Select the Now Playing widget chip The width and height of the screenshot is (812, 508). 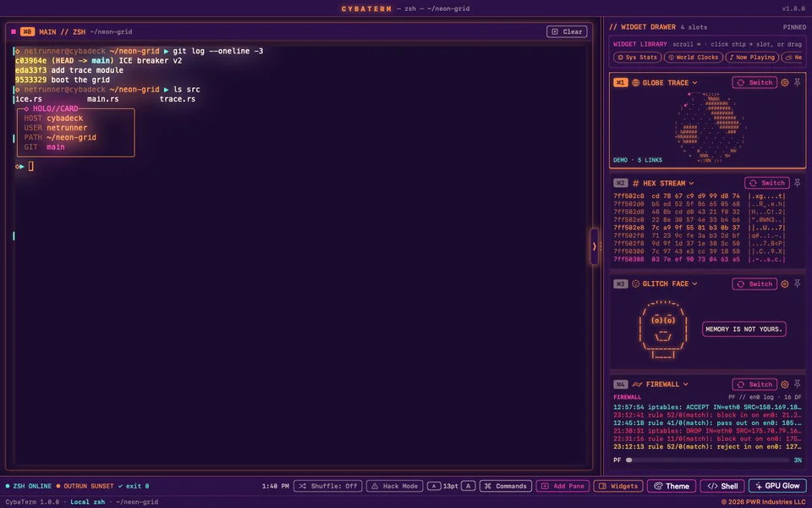click(x=752, y=57)
